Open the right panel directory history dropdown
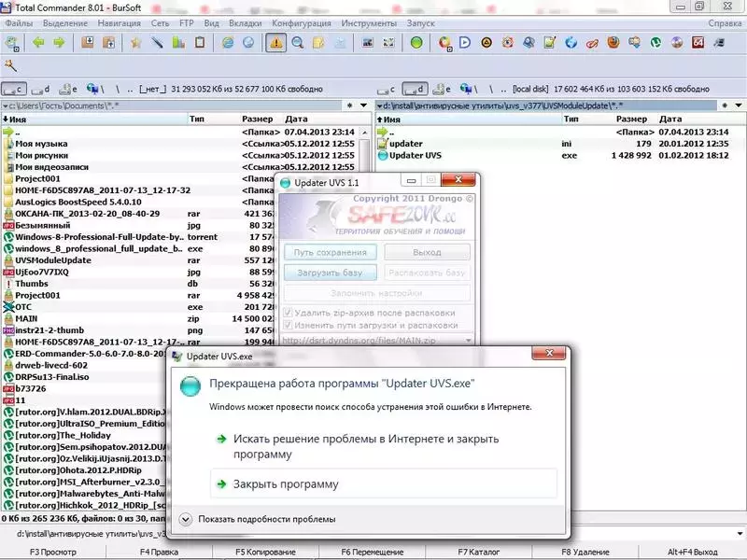 739,105
